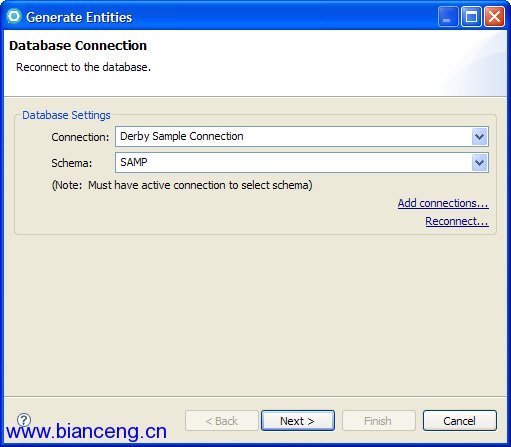Click the active connection note text

coord(182,185)
